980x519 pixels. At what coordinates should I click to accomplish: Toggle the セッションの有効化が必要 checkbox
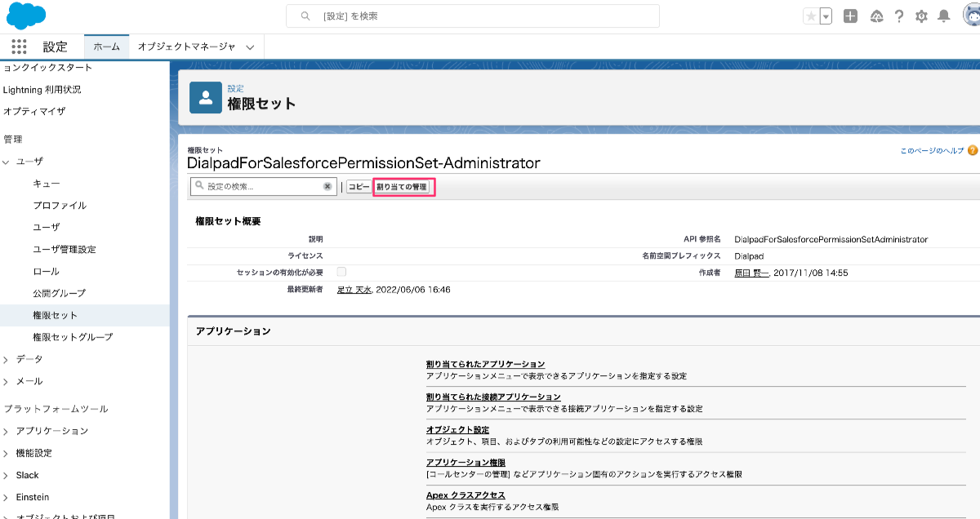341,272
